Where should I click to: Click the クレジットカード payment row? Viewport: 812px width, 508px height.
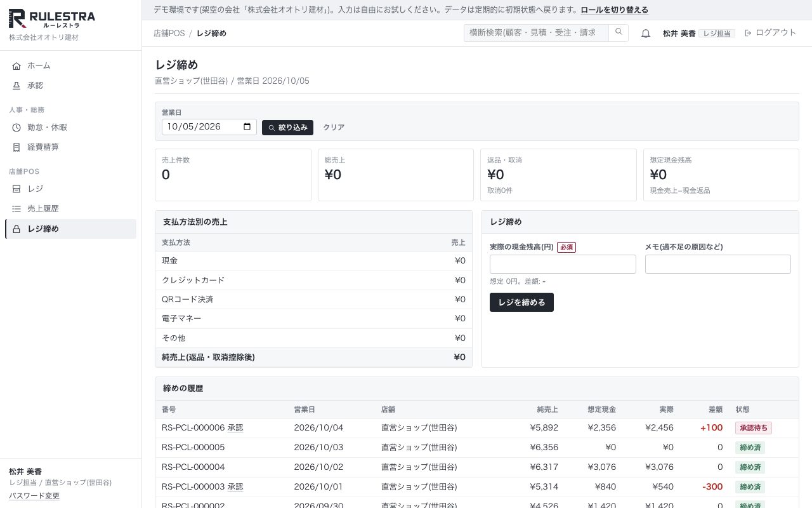point(313,280)
